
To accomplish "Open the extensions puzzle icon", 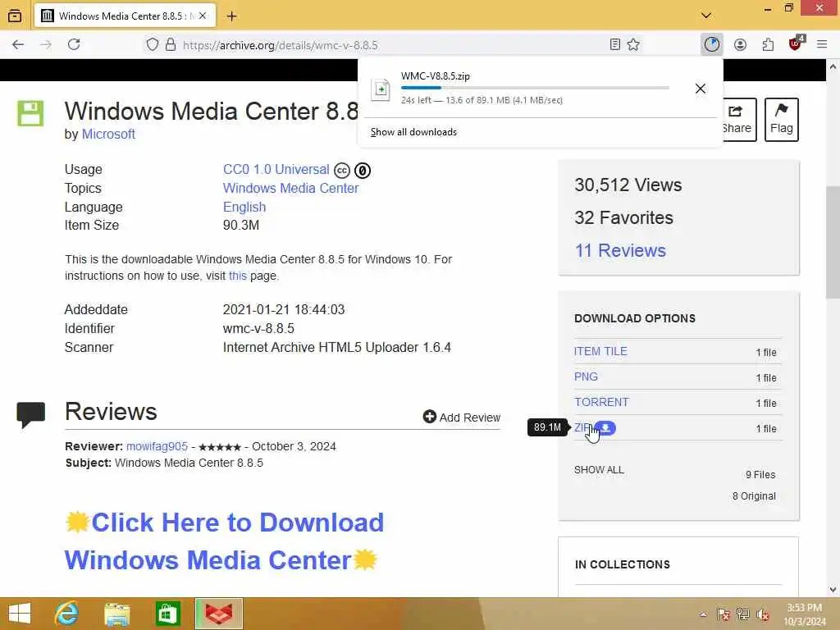I will [768, 45].
